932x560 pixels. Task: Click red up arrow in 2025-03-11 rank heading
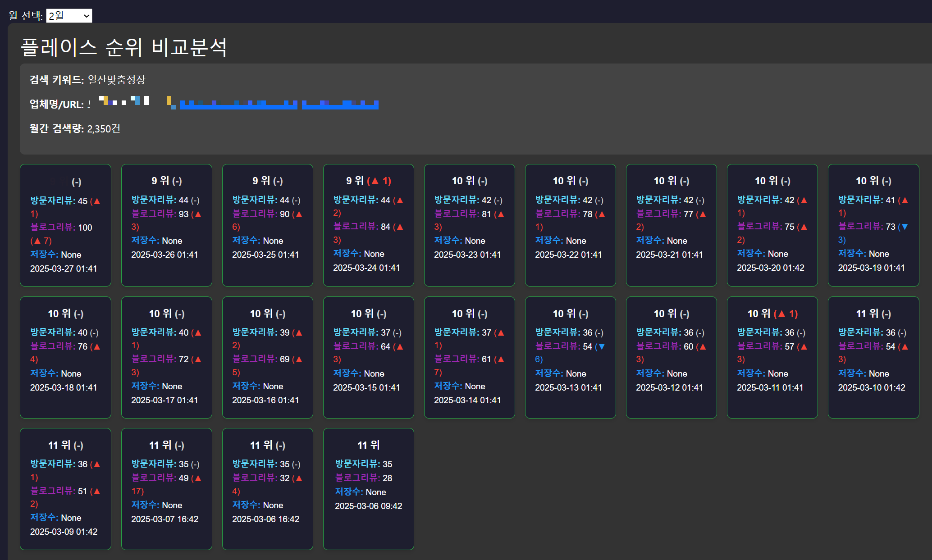click(x=781, y=314)
